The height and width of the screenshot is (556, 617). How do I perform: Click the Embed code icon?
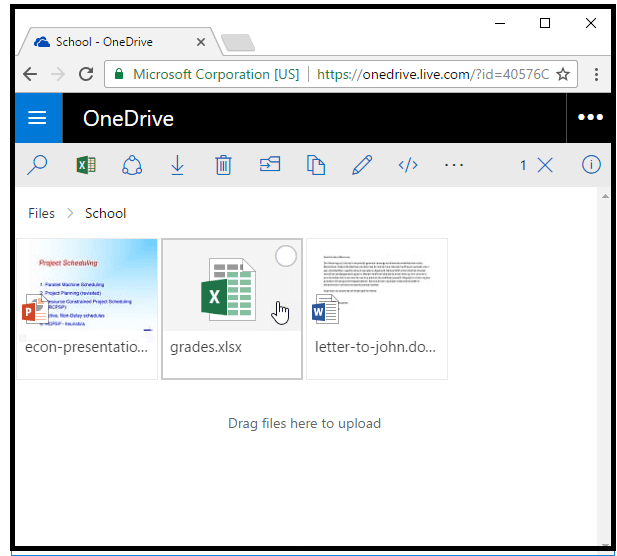(x=408, y=165)
